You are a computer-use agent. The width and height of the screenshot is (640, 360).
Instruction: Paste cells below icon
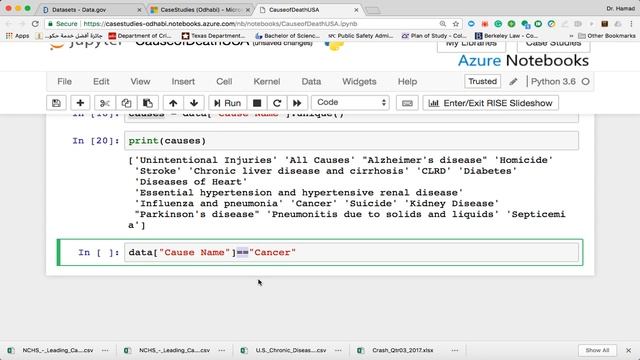point(148,103)
